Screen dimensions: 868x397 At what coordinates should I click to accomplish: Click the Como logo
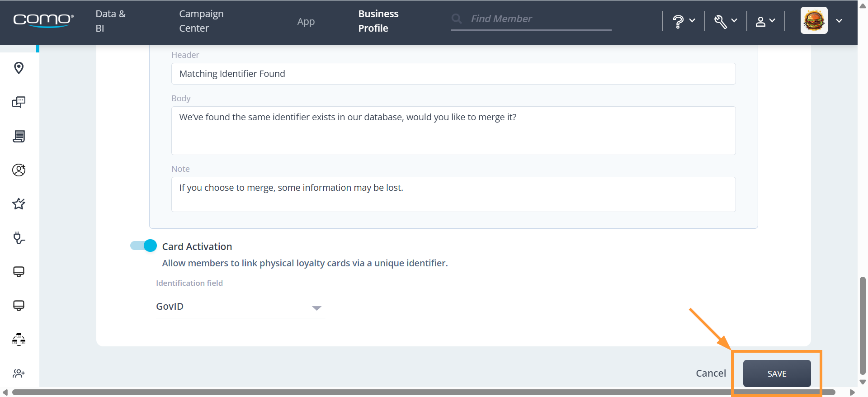coord(43,20)
